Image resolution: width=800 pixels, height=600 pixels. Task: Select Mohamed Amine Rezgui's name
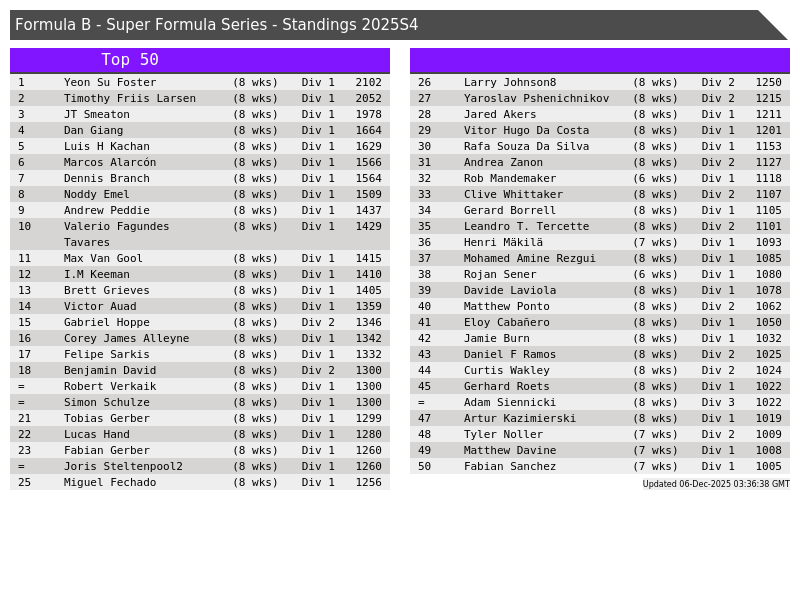pos(529,258)
